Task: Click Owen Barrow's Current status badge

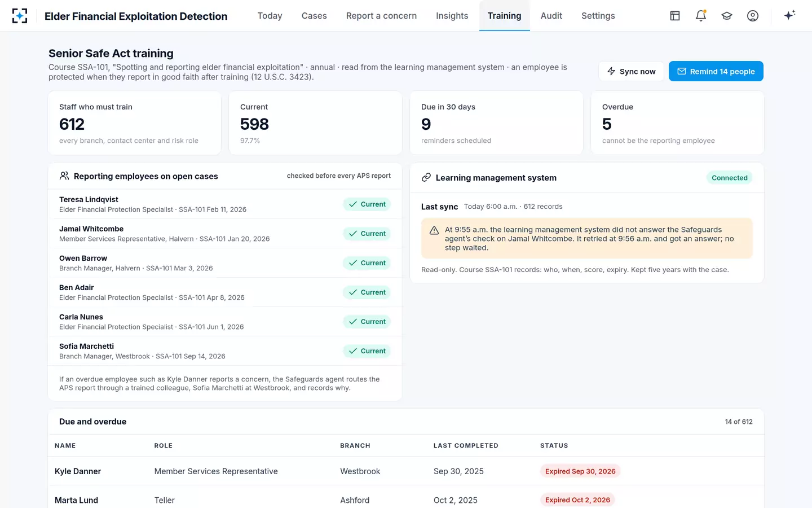Action: (x=367, y=263)
